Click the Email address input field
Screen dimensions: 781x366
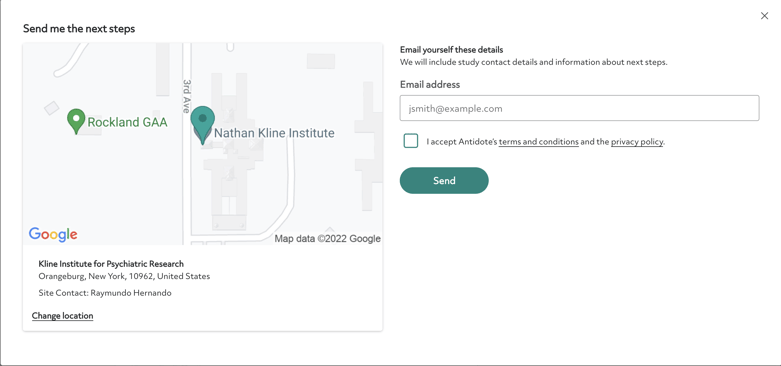coord(579,108)
